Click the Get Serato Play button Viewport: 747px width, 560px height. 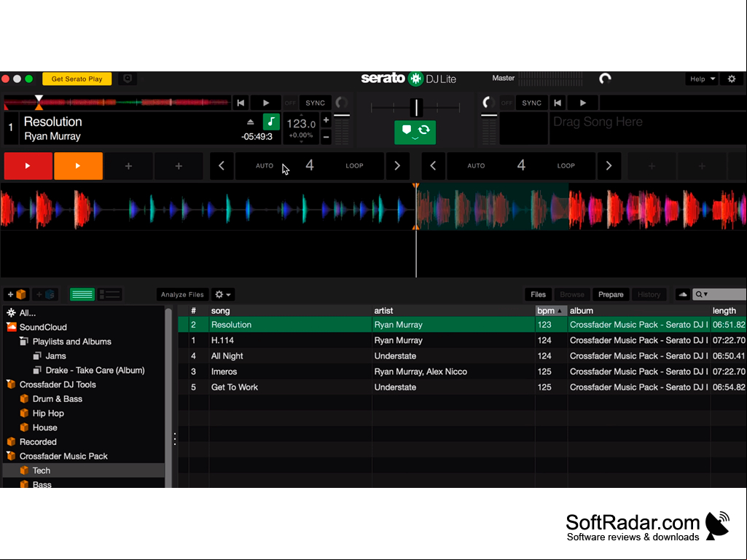click(77, 79)
